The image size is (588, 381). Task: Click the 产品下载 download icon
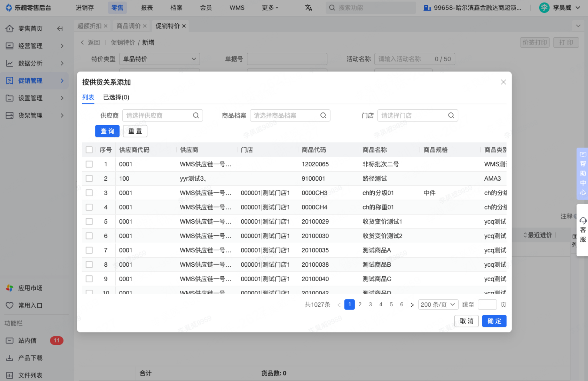[x=10, y=358]
